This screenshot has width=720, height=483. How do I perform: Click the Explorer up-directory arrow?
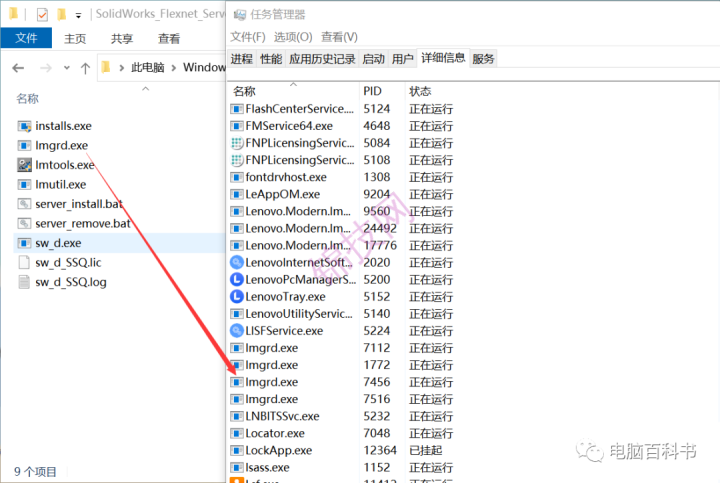[85, 68]
